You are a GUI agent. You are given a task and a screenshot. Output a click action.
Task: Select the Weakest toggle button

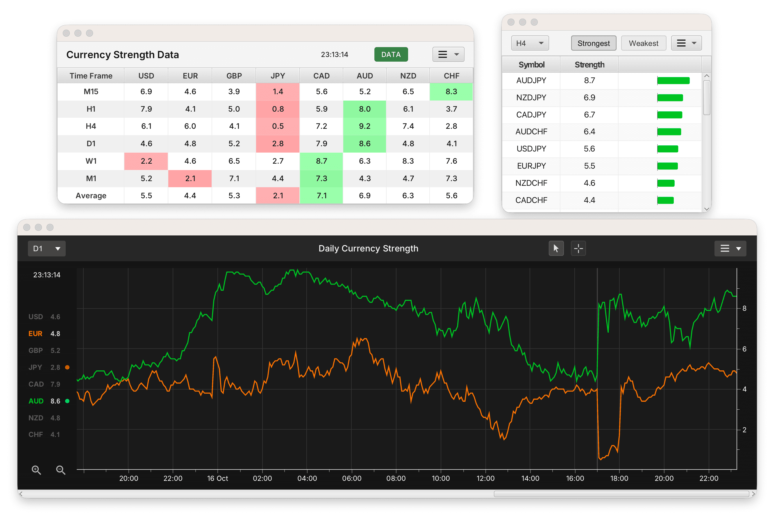643,43
